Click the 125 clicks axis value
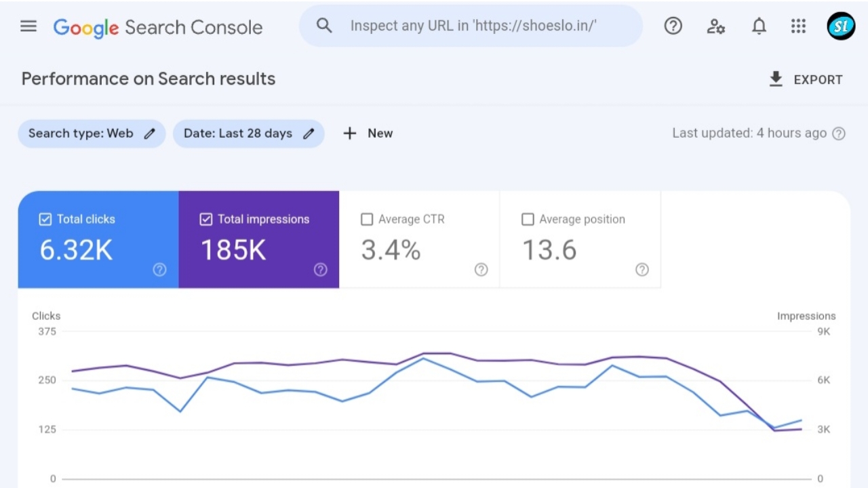Image resolution: width=868 pixels, height=488 pixels. point(47,430)
